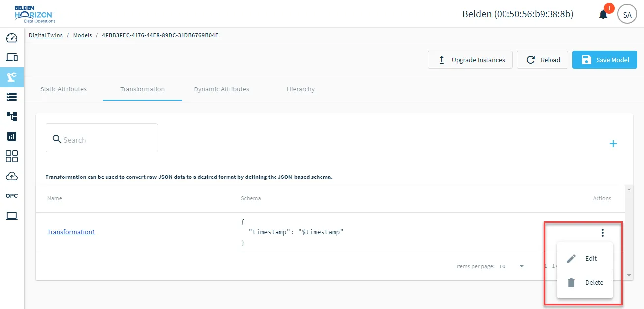Open the laptop icon in sidebar
The image size is (644, 309).
[12, 216]
